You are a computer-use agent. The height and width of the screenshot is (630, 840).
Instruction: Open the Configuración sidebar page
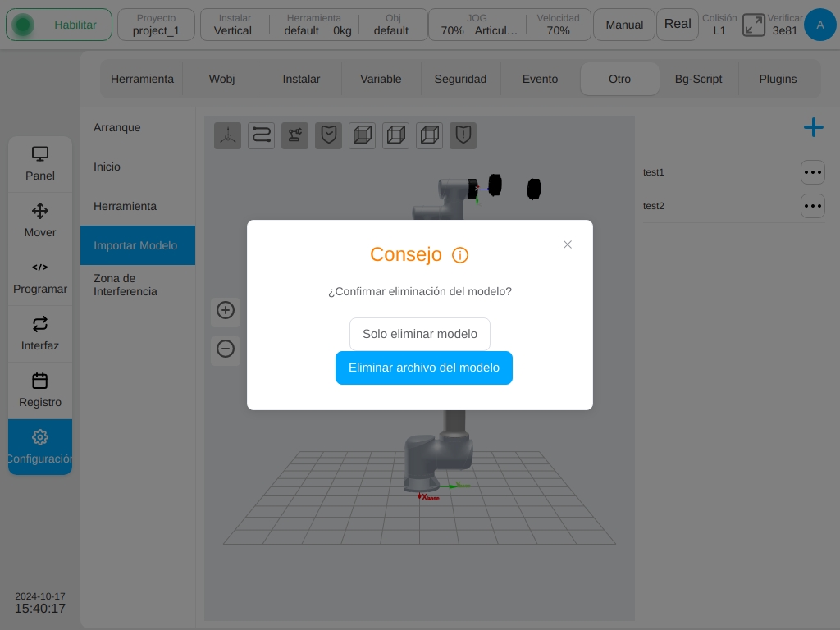(x=40, y=447)
